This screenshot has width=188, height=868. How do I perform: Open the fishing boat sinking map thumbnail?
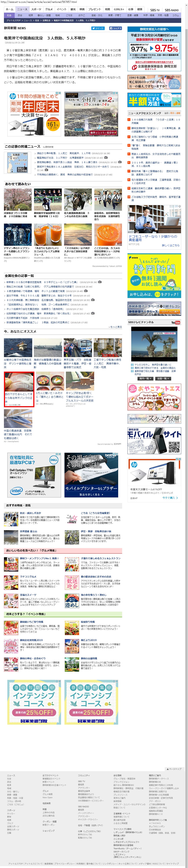click(x=17, y=162)
